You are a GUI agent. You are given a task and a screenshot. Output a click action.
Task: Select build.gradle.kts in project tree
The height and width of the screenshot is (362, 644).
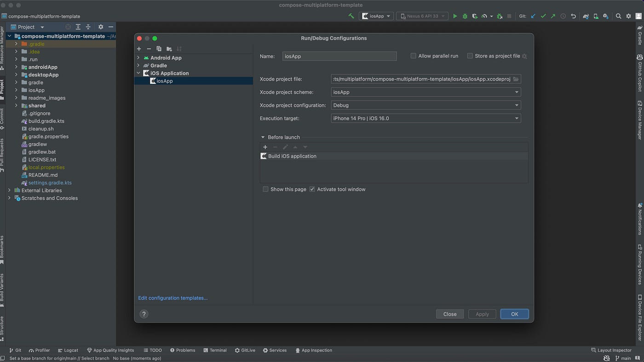(46, 121)
